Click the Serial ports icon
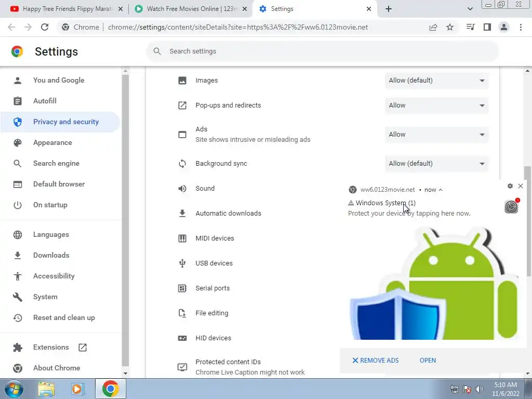 (182, 288)
